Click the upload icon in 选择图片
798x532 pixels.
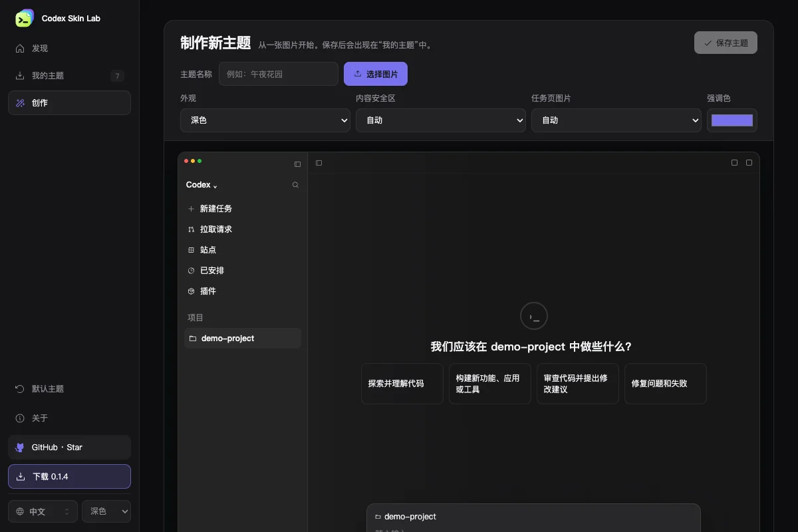[358, 74]
